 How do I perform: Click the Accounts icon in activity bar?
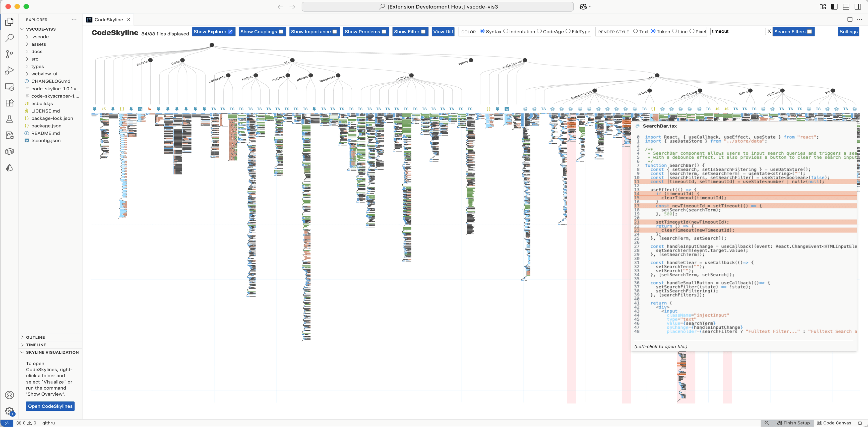10,395
